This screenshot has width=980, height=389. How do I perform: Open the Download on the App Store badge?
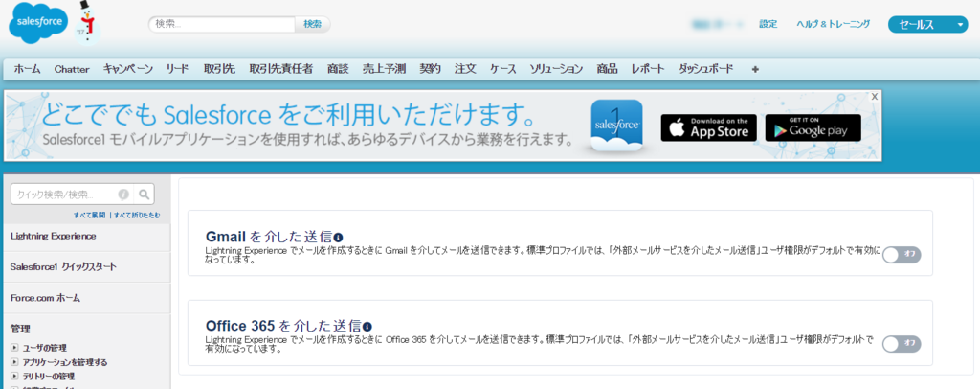pyautogui.click(x=709, y=127)
